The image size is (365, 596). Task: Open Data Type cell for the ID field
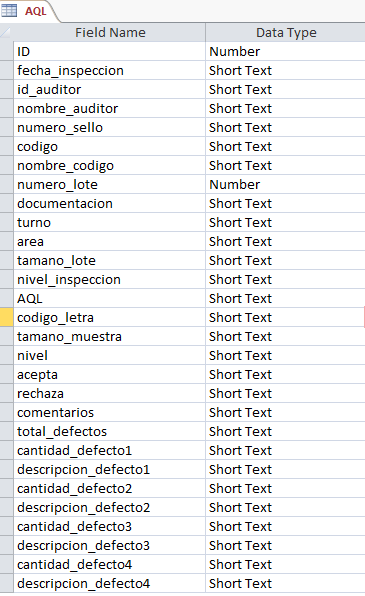coord(286,51)
